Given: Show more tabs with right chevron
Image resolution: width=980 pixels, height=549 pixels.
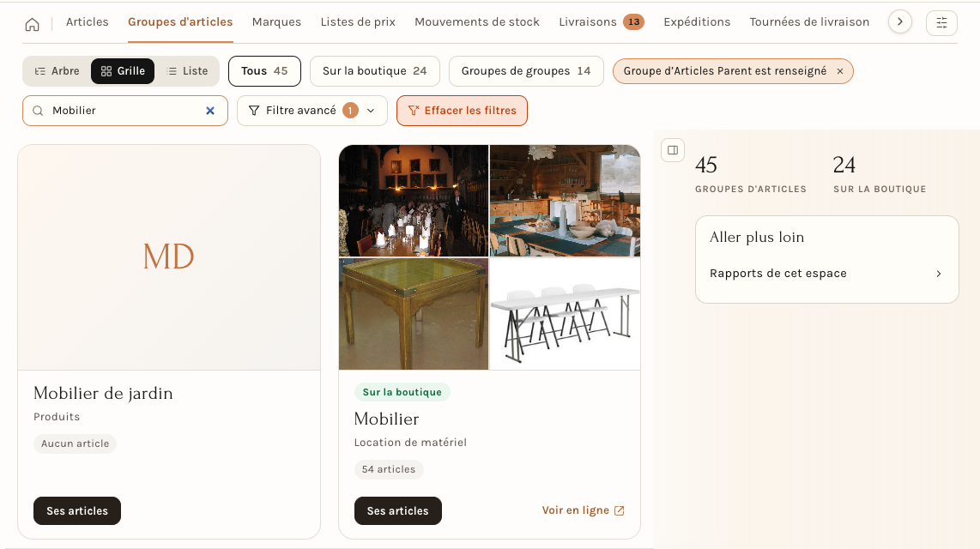Looking at the screenshot, I should (900, 21).
